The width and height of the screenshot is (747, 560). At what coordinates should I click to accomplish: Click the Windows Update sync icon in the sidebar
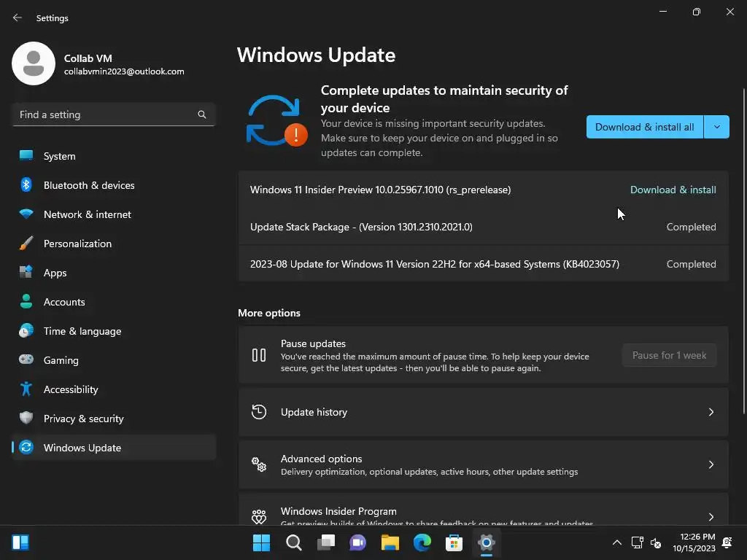click(26, 447)
